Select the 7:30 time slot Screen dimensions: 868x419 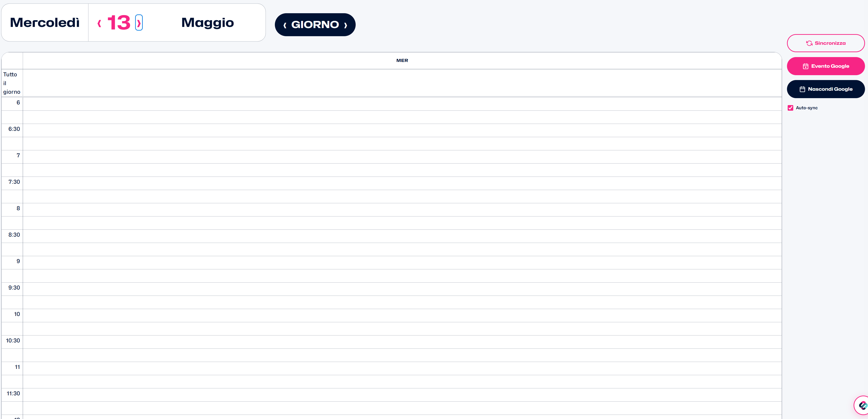402,183
